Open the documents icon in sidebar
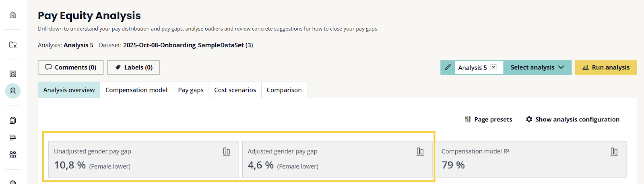This screenshot has width=644, height=184. point(13,121)
